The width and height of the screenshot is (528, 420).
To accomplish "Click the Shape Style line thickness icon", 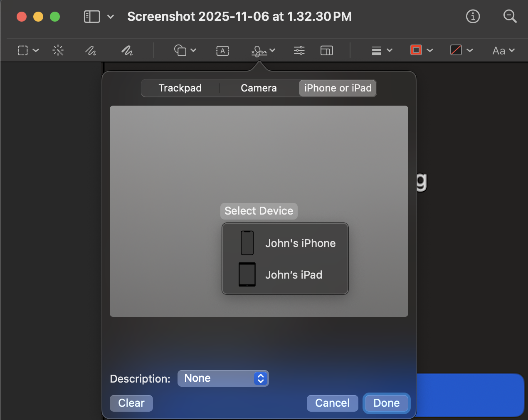I will point(377,51).
